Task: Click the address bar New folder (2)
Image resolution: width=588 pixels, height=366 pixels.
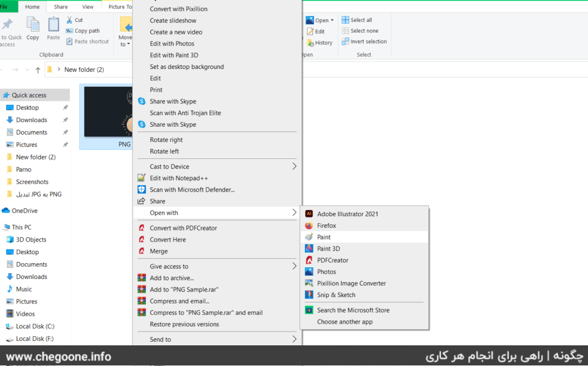Action: tap(84, 69)
